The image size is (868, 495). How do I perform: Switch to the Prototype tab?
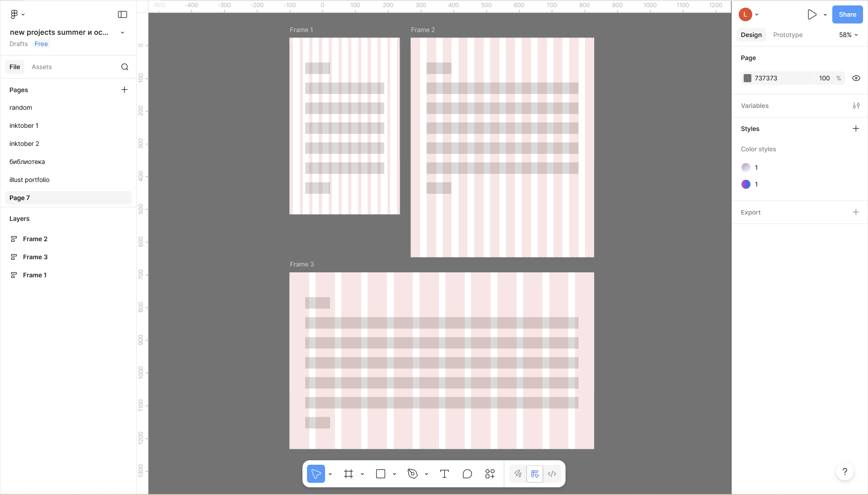tap(788, 35)
